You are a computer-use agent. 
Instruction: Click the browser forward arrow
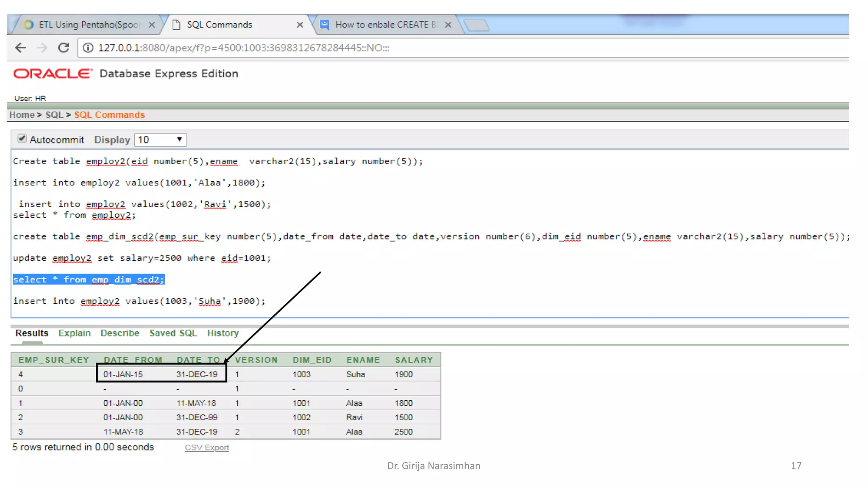pos(42,48)
